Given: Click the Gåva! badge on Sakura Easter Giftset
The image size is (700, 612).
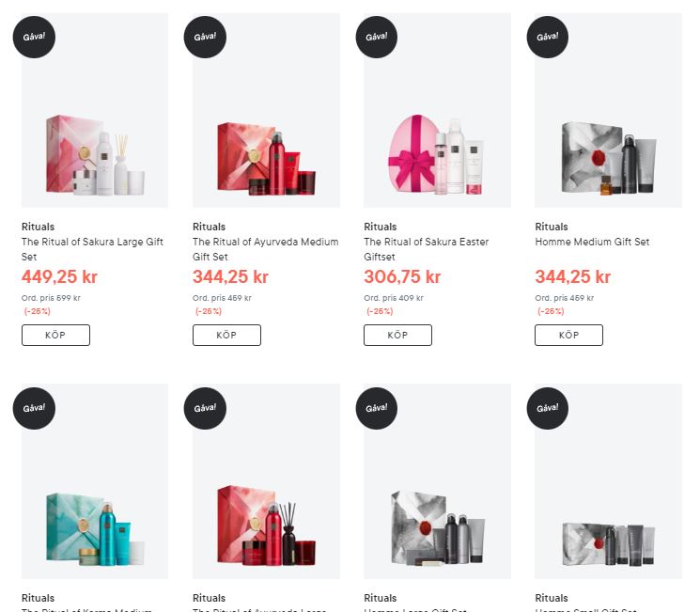Looking at the screenshot, I should pos(377,37).
